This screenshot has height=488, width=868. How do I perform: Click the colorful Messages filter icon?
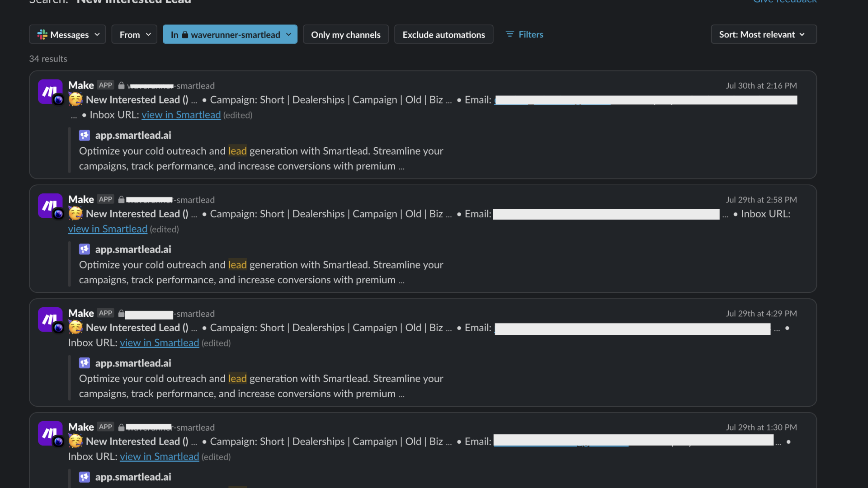[x=42, y=34]
